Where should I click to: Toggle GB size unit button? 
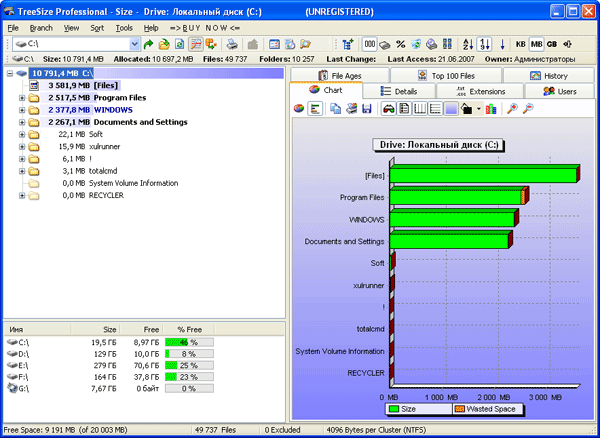coord(552,44)
